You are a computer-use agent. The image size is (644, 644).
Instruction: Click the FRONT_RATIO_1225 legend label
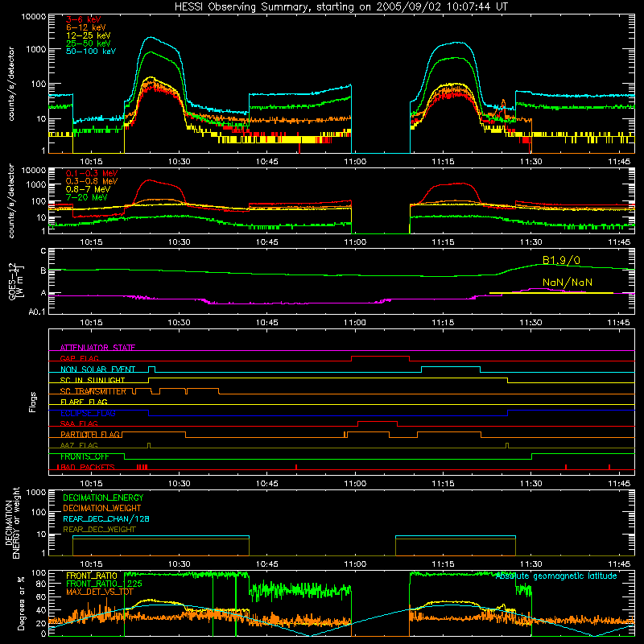[x=104, y=584]
